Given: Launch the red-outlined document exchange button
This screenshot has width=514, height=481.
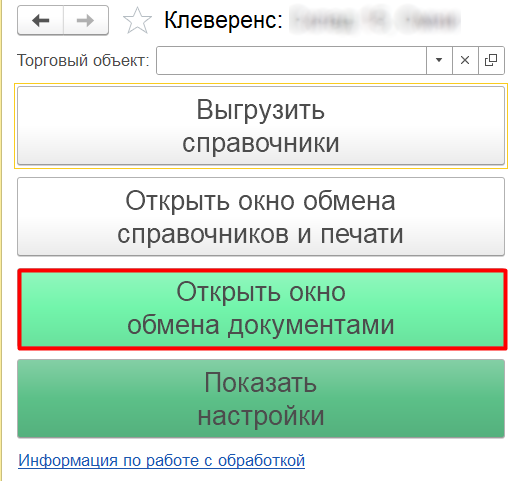Looking at the screenshot, I should point(262,309).
